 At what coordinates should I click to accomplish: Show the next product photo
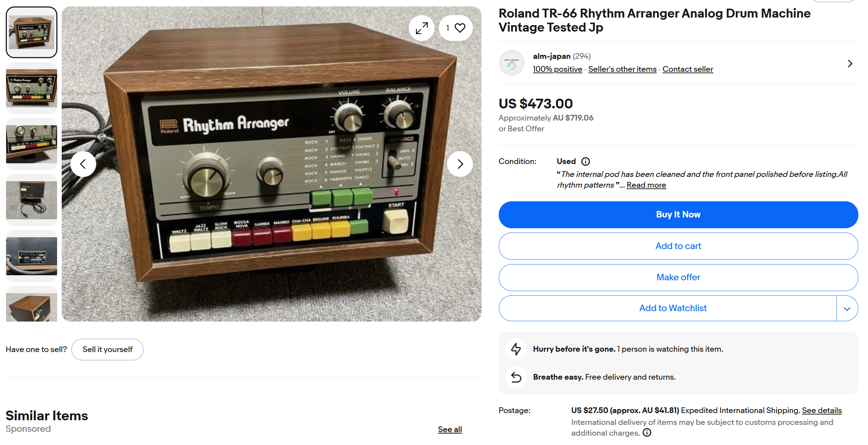click(460, 164)
